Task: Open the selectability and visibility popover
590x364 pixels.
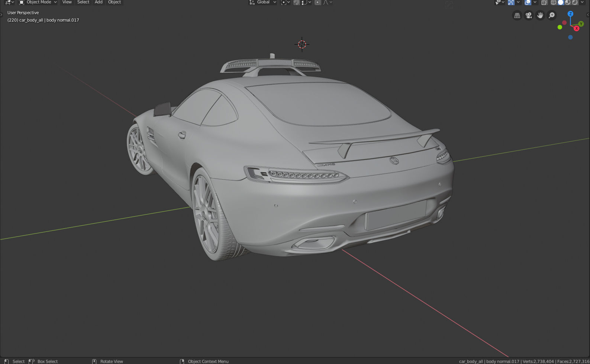Action: pos(500,2)
